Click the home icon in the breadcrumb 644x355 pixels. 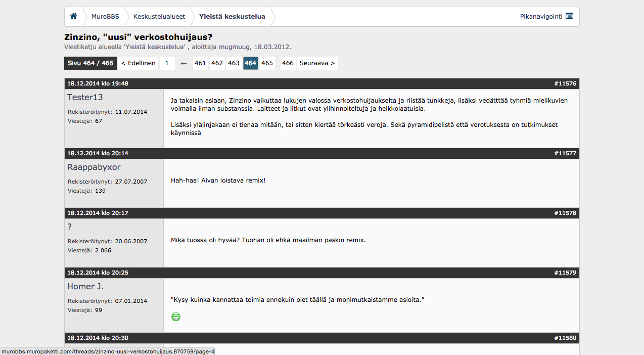tap(74, 16)
